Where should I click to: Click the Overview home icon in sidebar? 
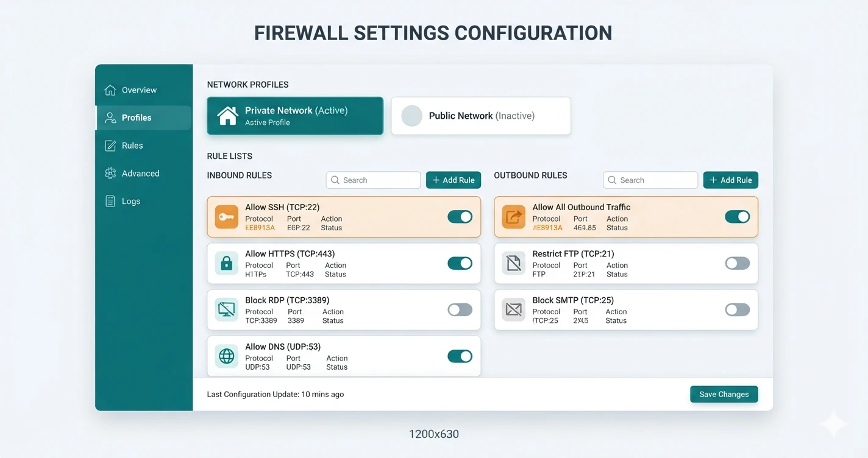[110, 90]
